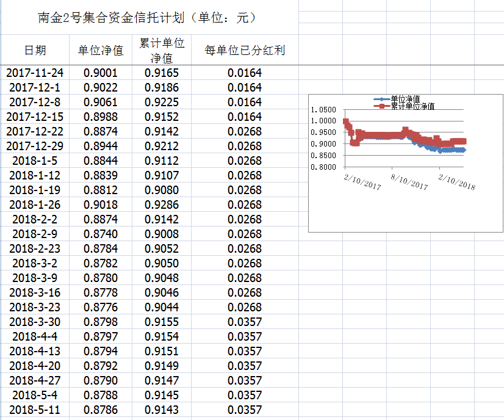Click the unit value cell 0.8786

101,410
